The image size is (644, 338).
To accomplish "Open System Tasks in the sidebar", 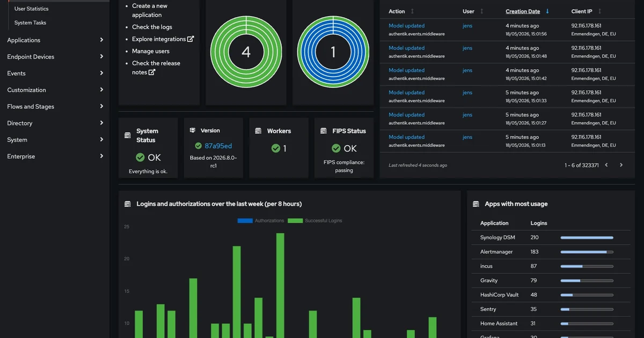I will click(x=30, y=23).
